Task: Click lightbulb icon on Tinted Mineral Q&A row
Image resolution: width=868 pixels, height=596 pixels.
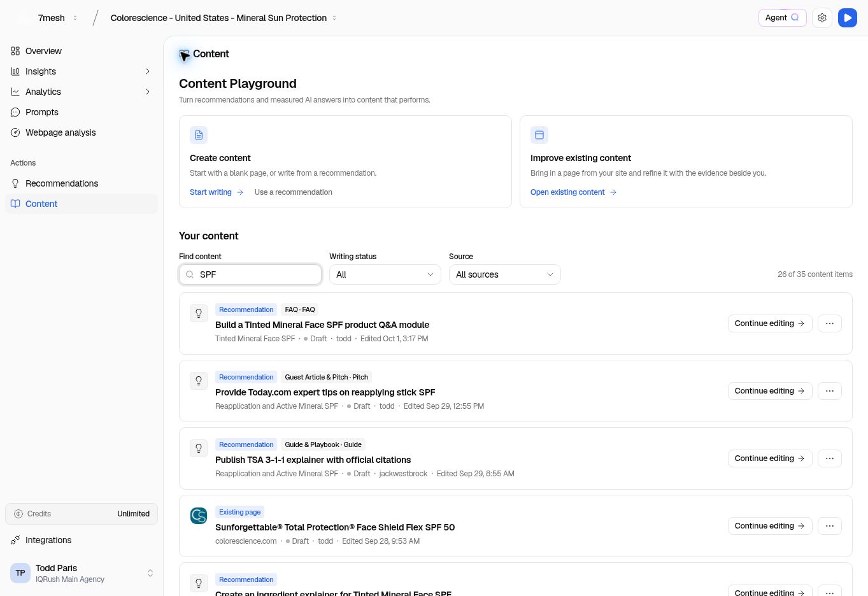Action: pyautogui.click(x=199, y=313)
